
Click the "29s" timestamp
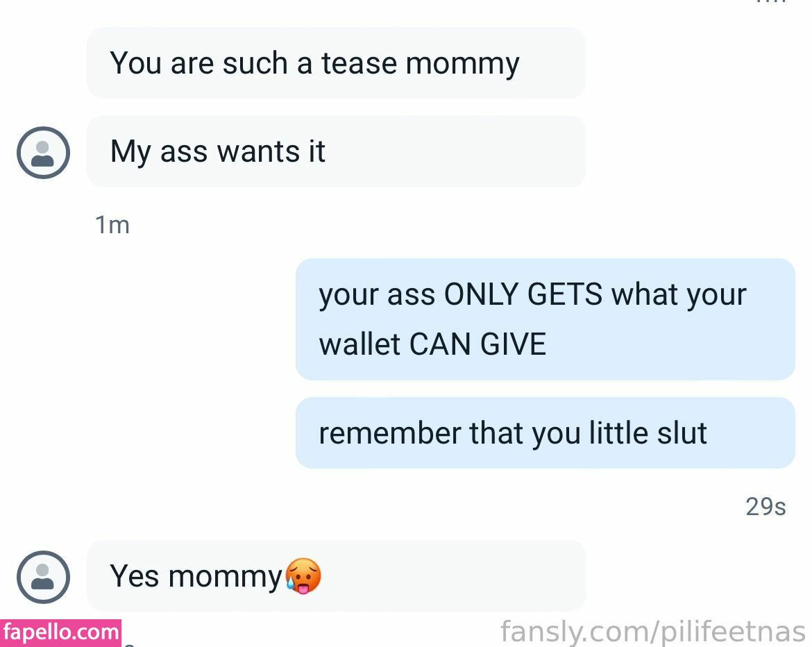click(x=766, y=507)
